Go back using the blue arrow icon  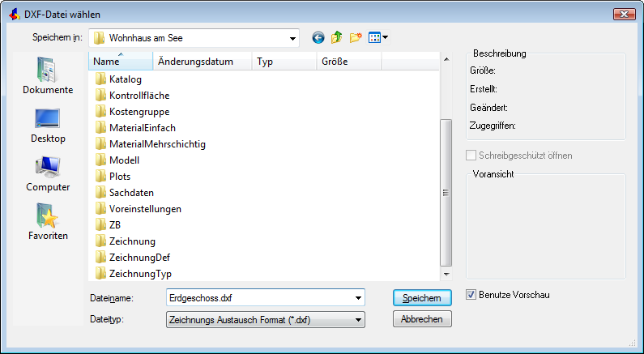pyautogui.click(x=318, y=38)
